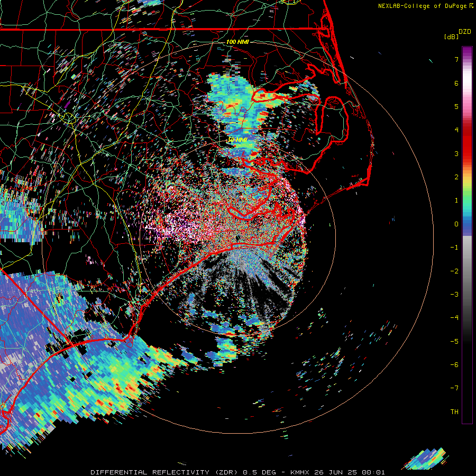Click the '-2' value on the color scale
Viewport: 476px width, 476px height.
click(454, 271)
